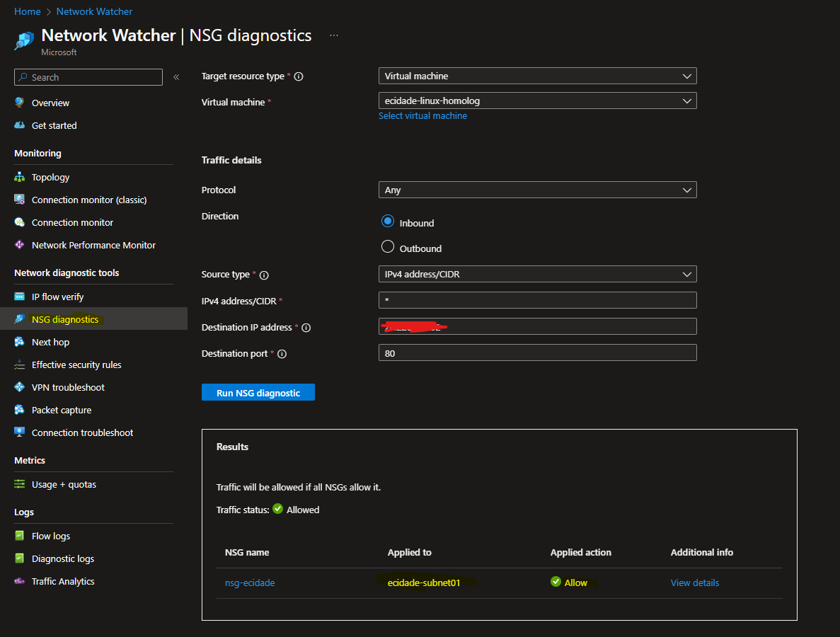
Task: Open the Target resource type dropdown
Action: 537,76
